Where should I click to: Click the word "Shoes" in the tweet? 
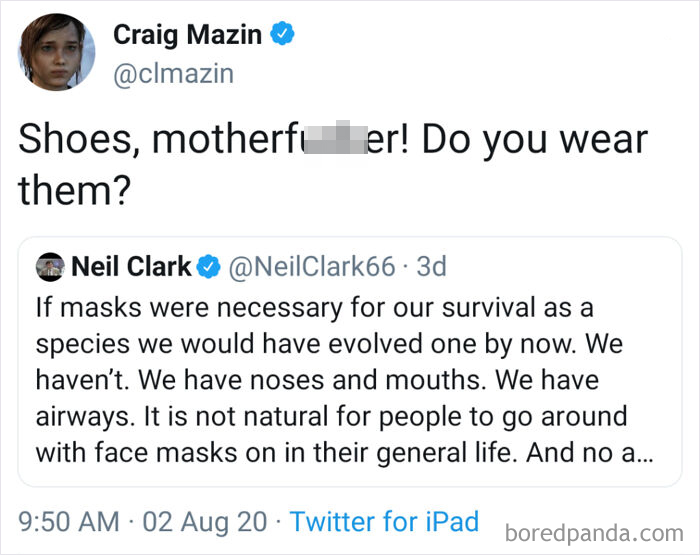77,141
